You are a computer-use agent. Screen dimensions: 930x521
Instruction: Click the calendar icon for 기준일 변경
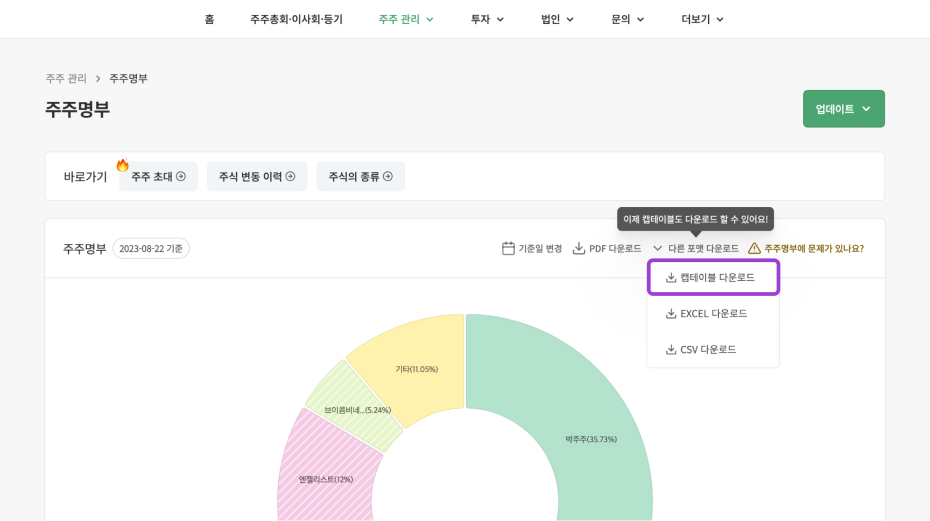(x=508, y=248)
